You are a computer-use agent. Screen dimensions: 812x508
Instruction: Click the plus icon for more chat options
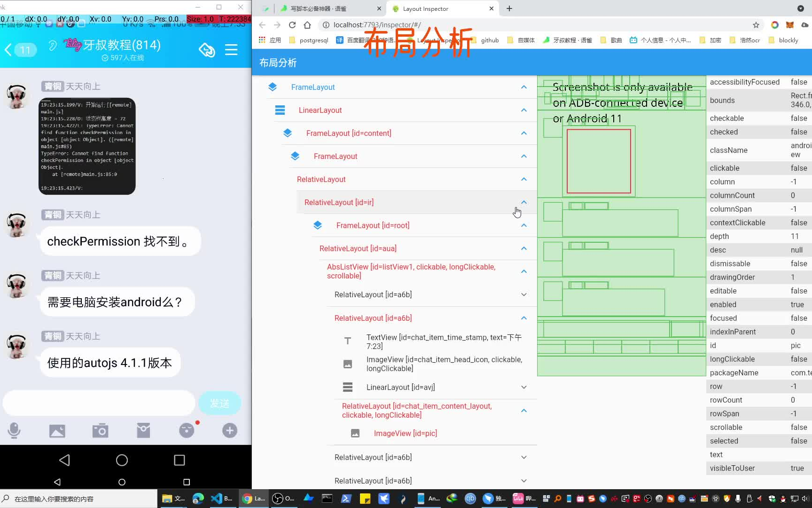(x=229, y=430)
